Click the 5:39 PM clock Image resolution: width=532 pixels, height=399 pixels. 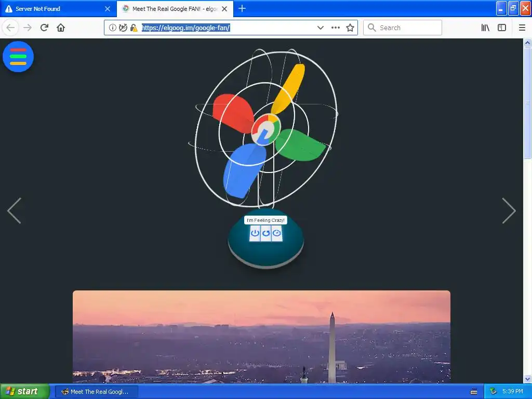coord(513,391)
